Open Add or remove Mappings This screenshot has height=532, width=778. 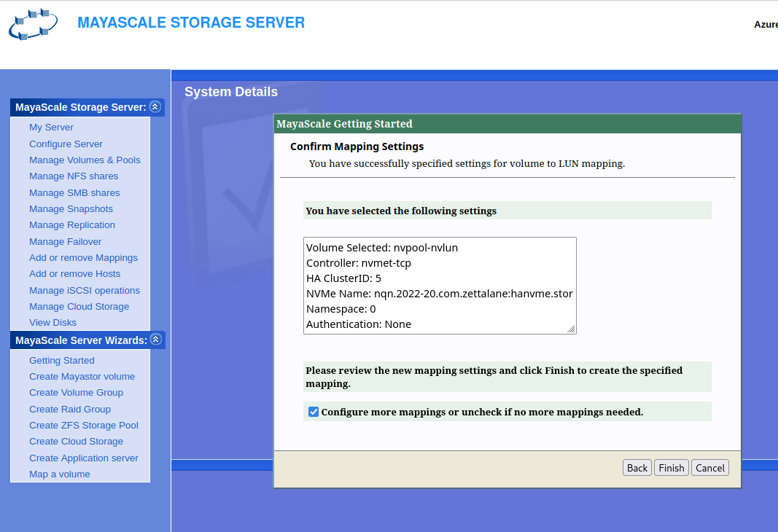83,258
